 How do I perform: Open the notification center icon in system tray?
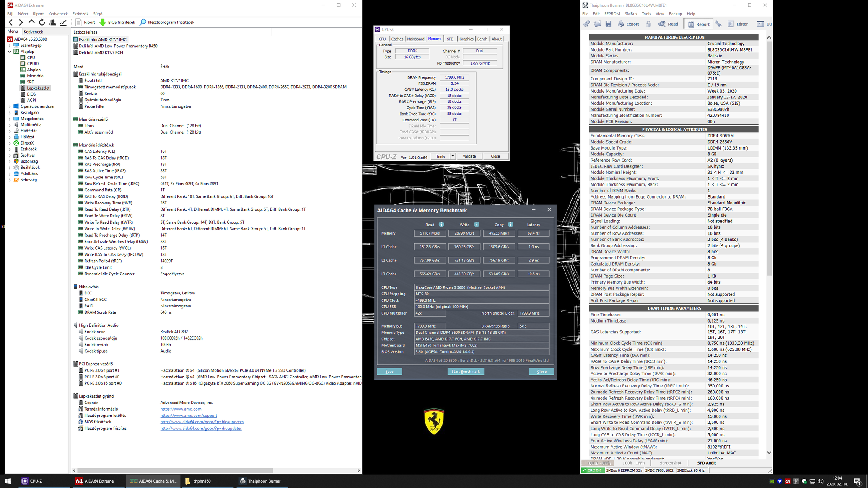click(857, 481)
